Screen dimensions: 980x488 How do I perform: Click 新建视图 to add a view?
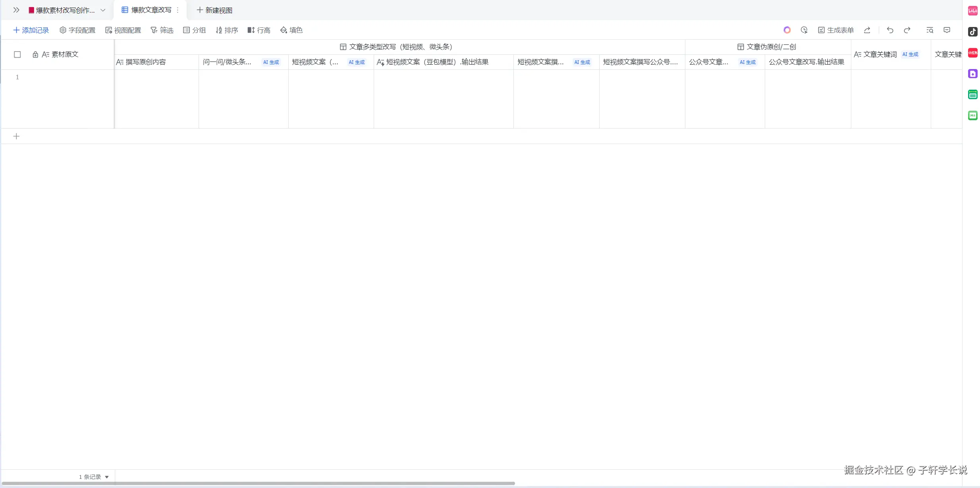(x=214, y=10)
